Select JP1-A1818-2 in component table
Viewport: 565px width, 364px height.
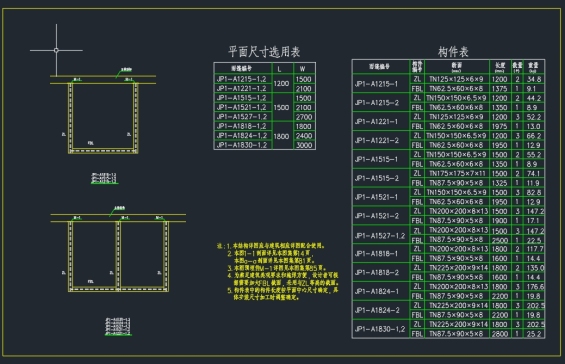coord(377,272)
